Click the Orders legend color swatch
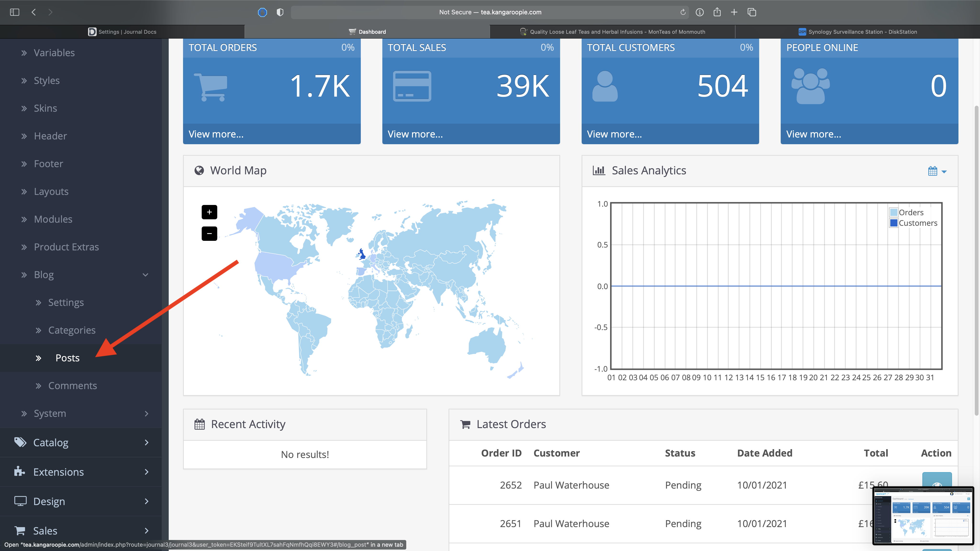This screenshot has height=551, width=980. (x=894, y=212)
